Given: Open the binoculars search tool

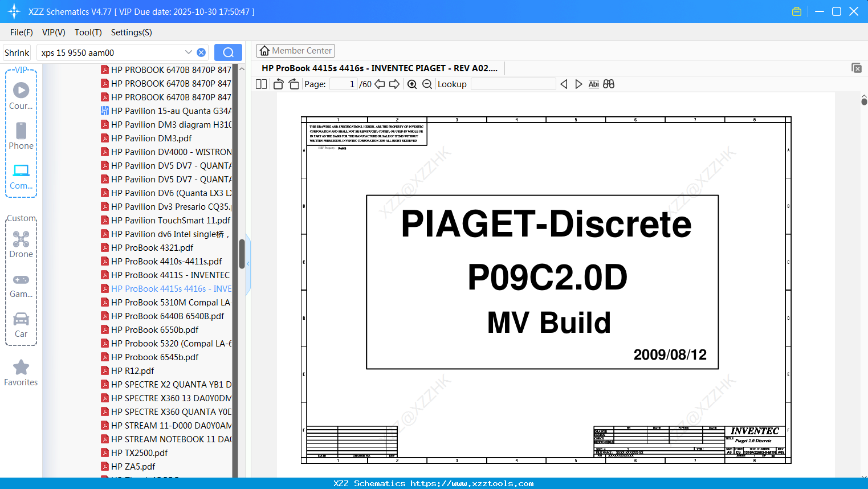Looking at the screenshot, I should click(609, 84).
